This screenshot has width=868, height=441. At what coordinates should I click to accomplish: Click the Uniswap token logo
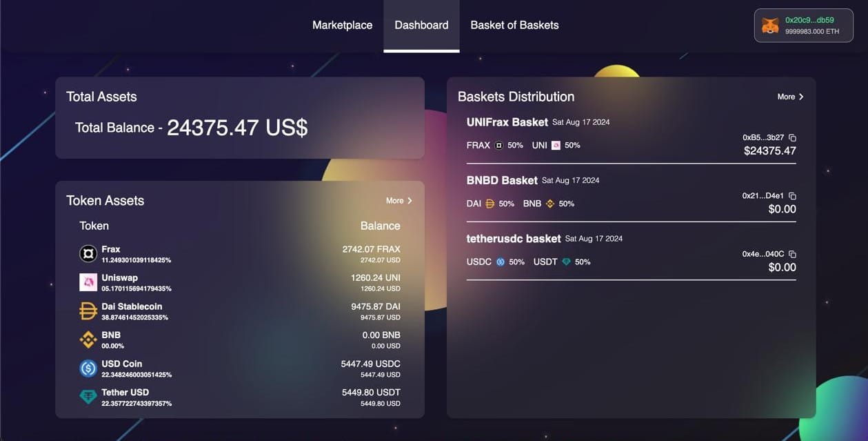[x=88, y=282]
